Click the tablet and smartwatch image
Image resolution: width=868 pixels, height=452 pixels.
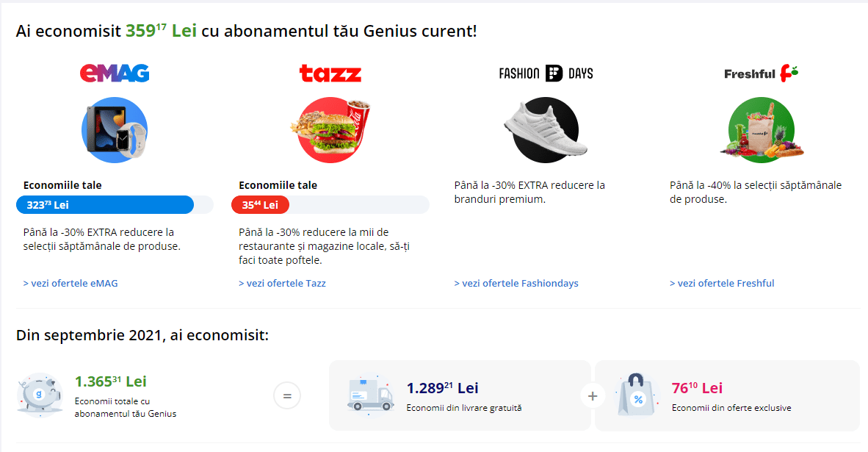[115, 130]
